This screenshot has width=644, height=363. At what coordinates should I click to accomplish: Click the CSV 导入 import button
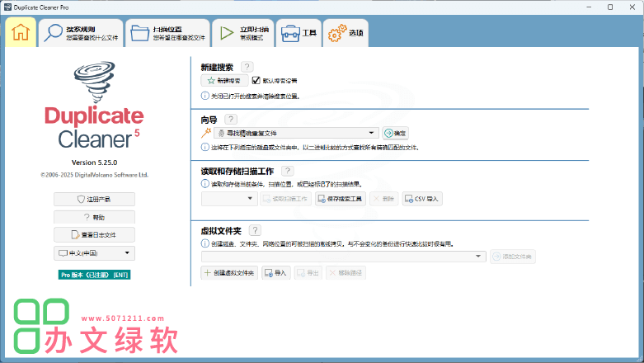tap(422, 199)
